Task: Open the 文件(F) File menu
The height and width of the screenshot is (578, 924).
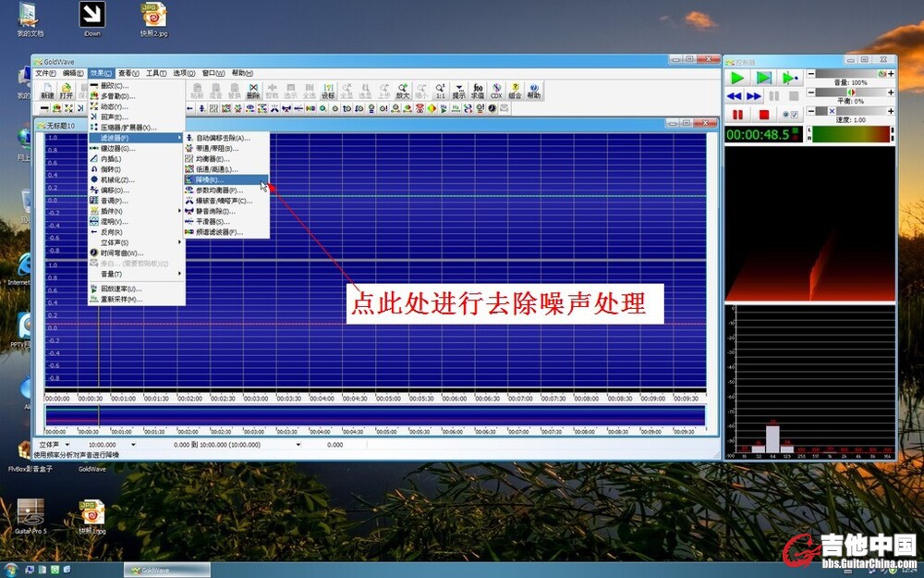Action: tap(46, 73)
